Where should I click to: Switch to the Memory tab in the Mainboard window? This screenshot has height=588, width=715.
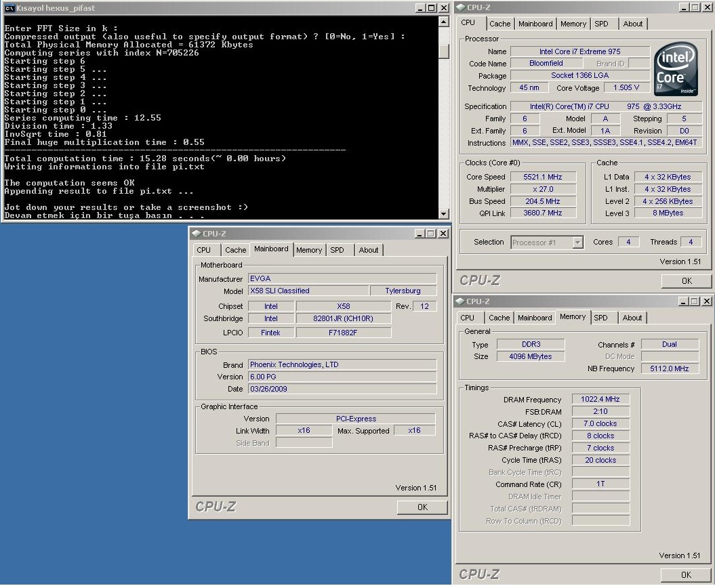[x=309, y=250]
